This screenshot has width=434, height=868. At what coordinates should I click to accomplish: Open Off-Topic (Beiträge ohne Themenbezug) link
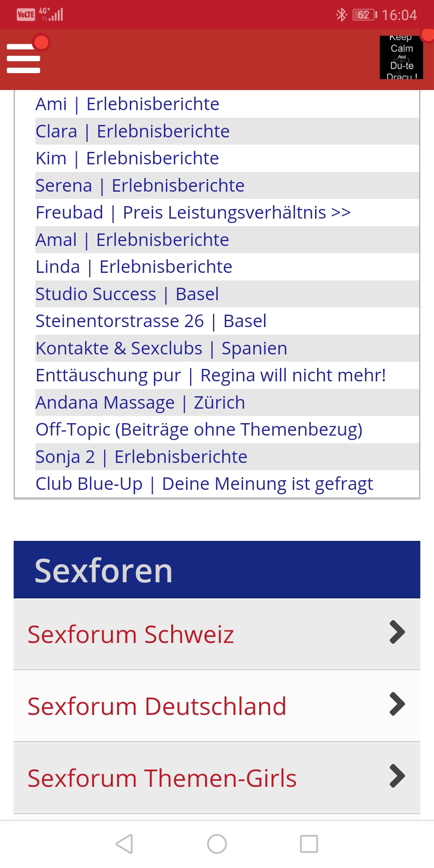point(199,430)
